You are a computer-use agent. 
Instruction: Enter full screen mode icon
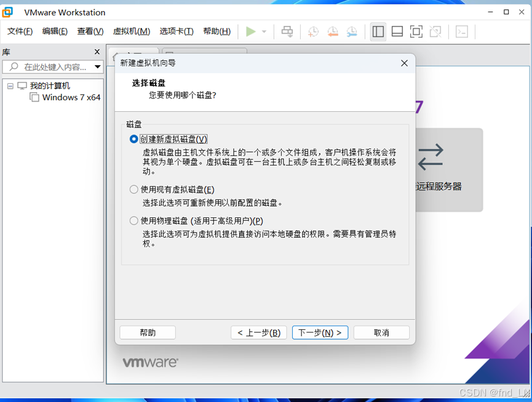[x=416, y=31]
